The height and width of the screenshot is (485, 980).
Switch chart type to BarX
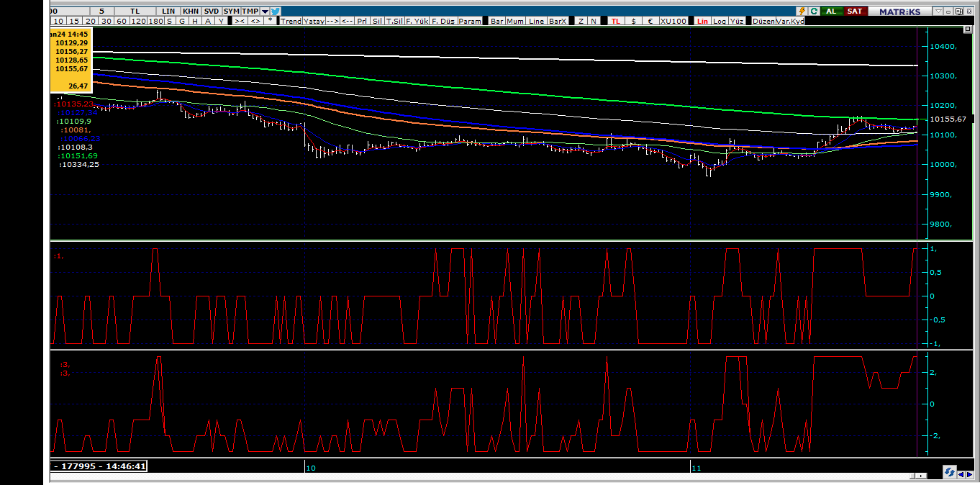click(558, 21)
